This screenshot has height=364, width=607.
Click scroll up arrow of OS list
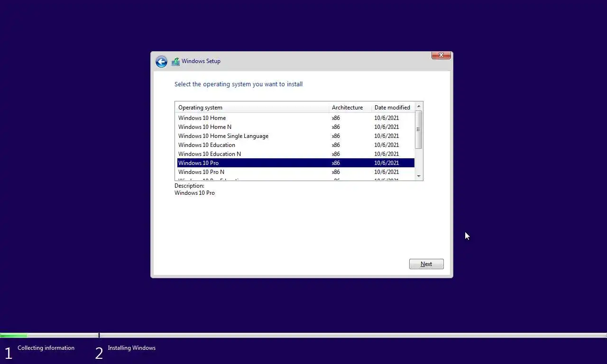tap(419, 107)
